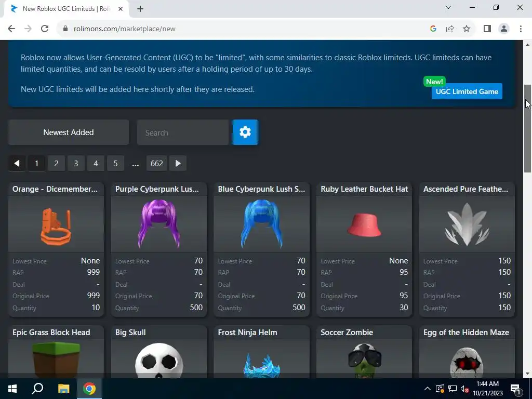Open File Explorer from taskbar
The height and width of the screenshot is (399, 532).
click(x=63, y=389)
